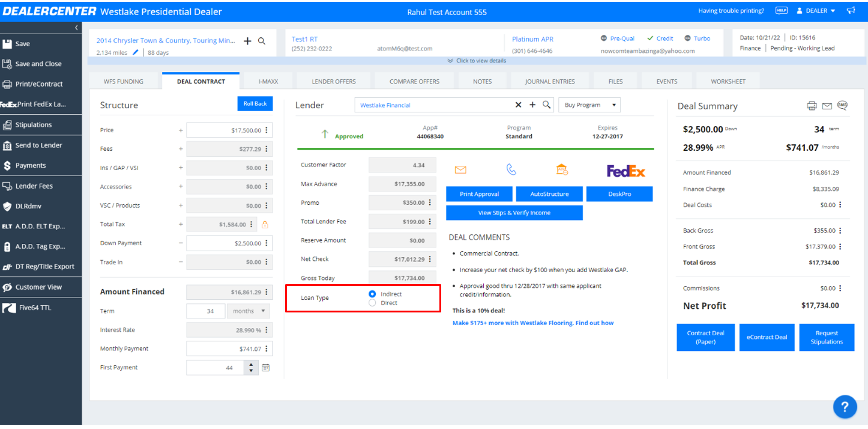Click the HELP badge in top bar
The width and height of the screenshot is (868, 429).
(782, 11)
